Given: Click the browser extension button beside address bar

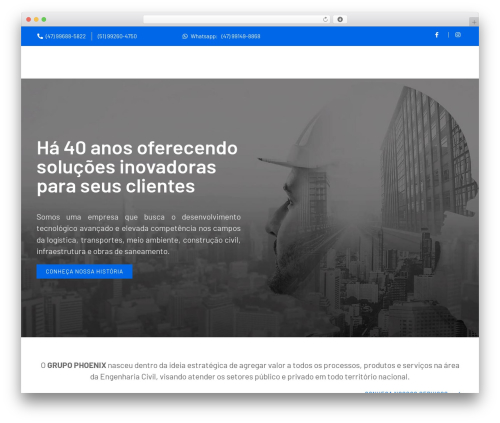Looking at the screenshot, I should 340,19.
